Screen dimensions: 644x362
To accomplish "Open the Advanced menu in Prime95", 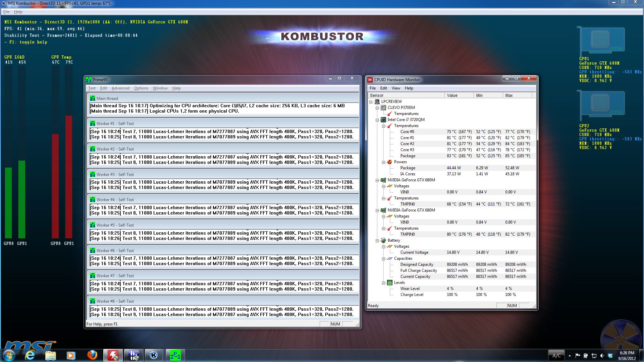I will [120, 88].
